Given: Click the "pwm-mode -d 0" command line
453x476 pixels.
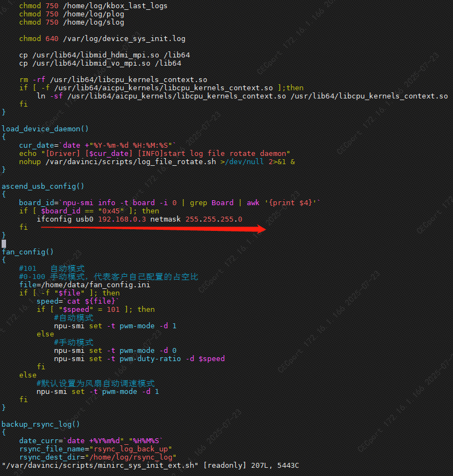Looking at the screenshot, I should 115,350.
